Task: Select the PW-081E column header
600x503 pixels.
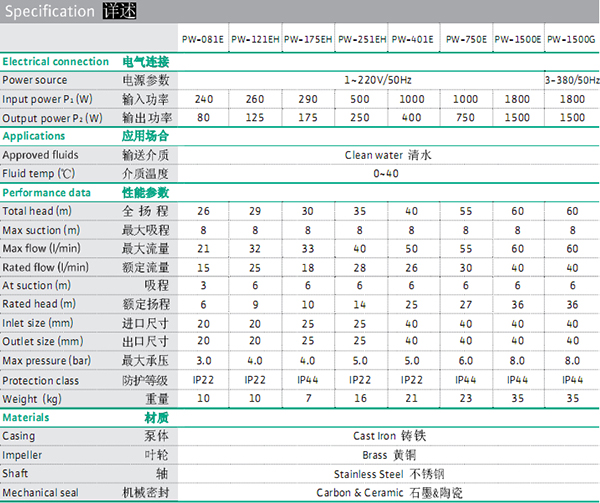Action: 202,40
